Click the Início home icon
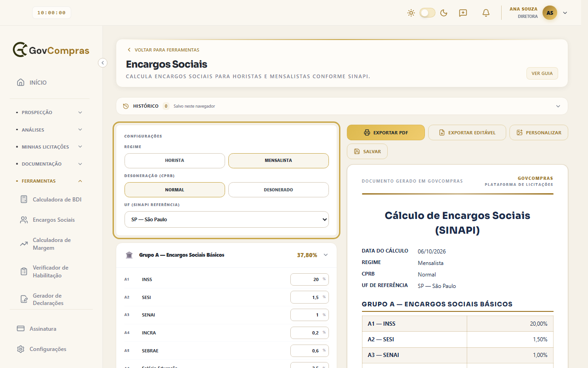This screenshot has height=368, width=588. 21,83
